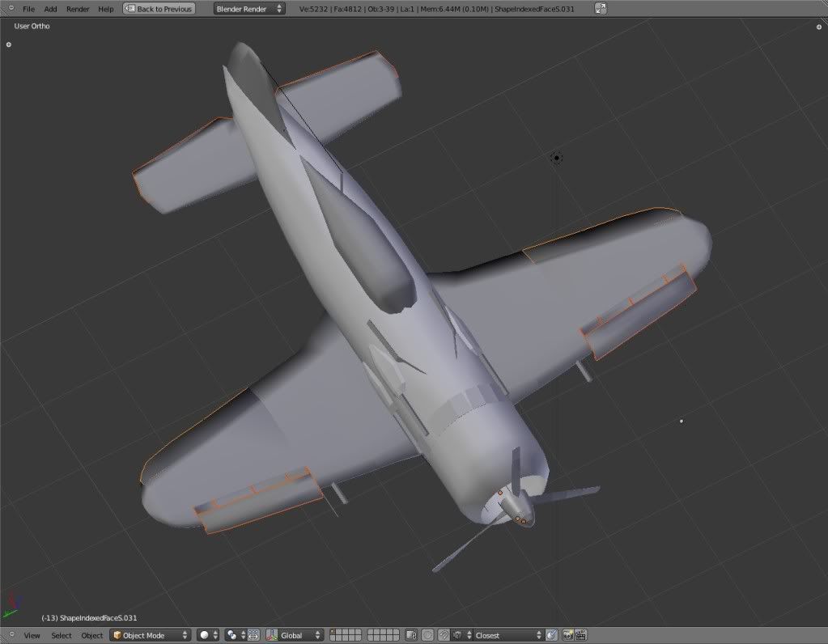Click the scene statistics text in top bar
Image resolution: width=828 pixels, height=644 pixels.
pyautogui.click(x=436, y=9)
